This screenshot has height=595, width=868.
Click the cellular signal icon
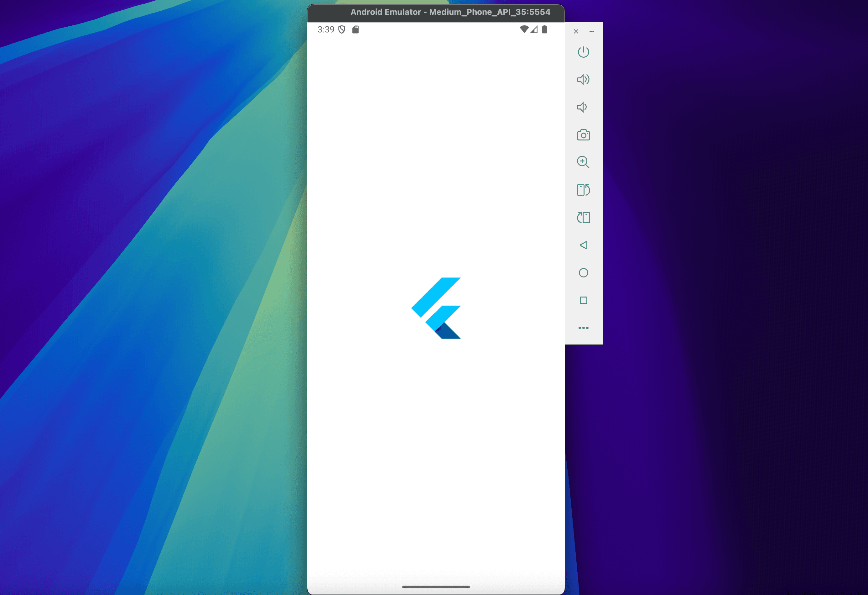coord(534,29)
